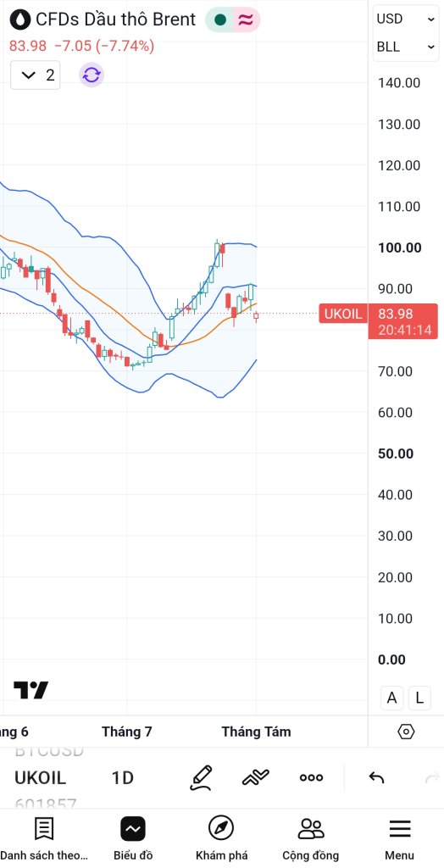Tap the purple refresh sync icon
The width and height of the screenshot is (444, 868).
(x=92, y=75)
